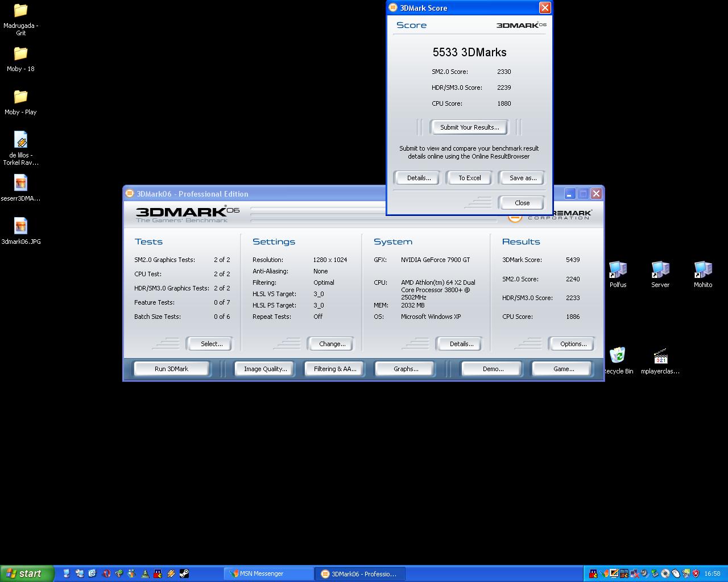Click the system tray clock showing 16:58
Image resolution: width=728 pixels, height=582 pixels.
pos(713,573)
